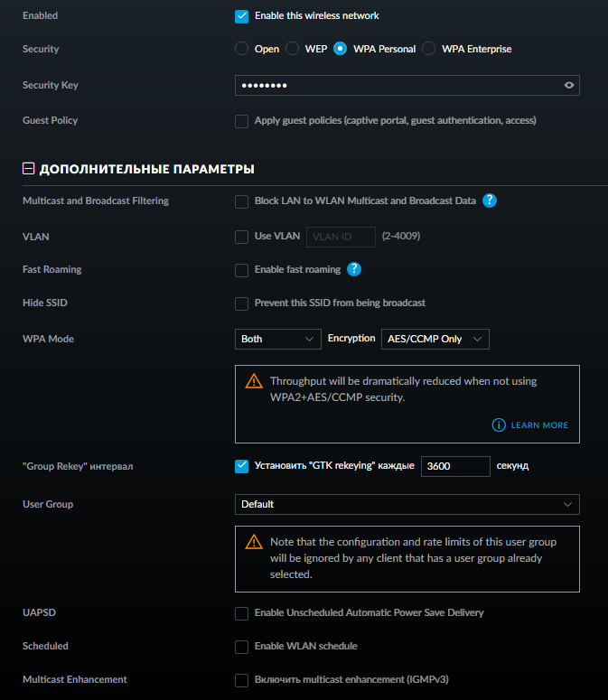The image size is (608, 700).
Task: Enable multicast enhancement (IGMPv3) checkbox
Action: coord(241,681)
